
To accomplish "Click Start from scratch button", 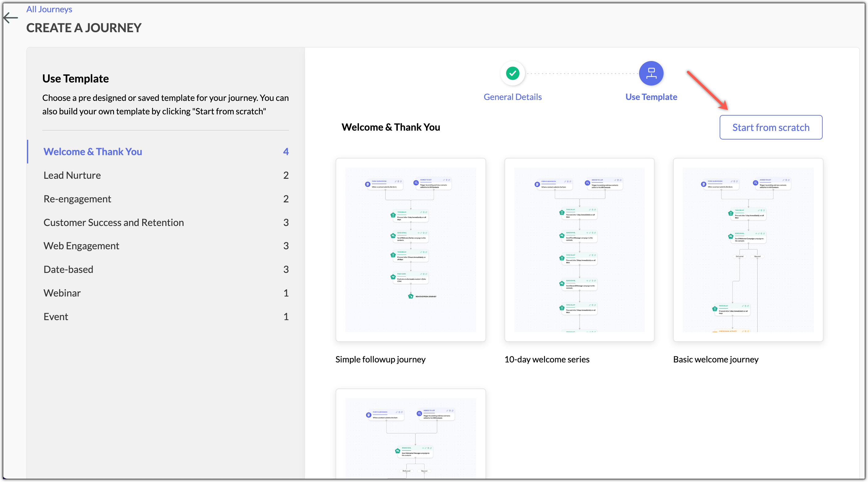I will point(771,127).
